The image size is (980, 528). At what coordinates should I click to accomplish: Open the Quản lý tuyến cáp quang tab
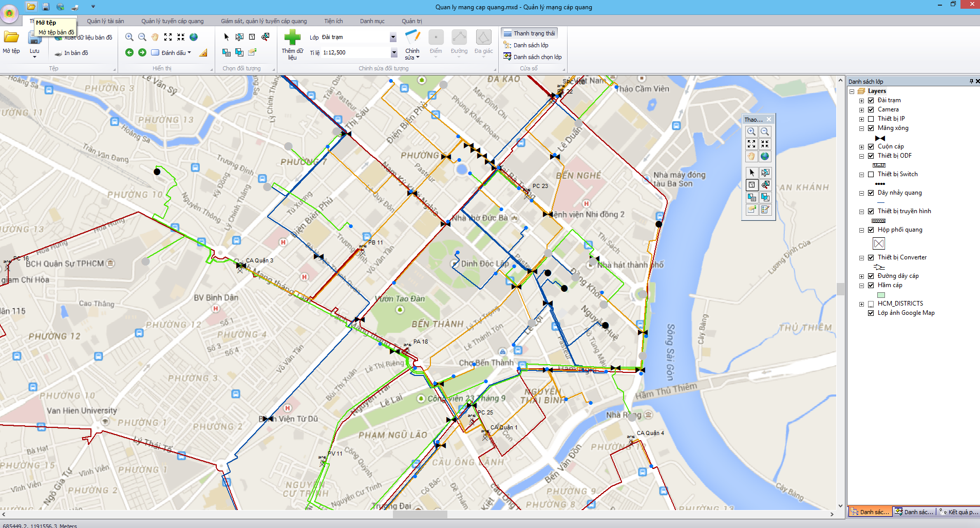[x=173, y=21]
